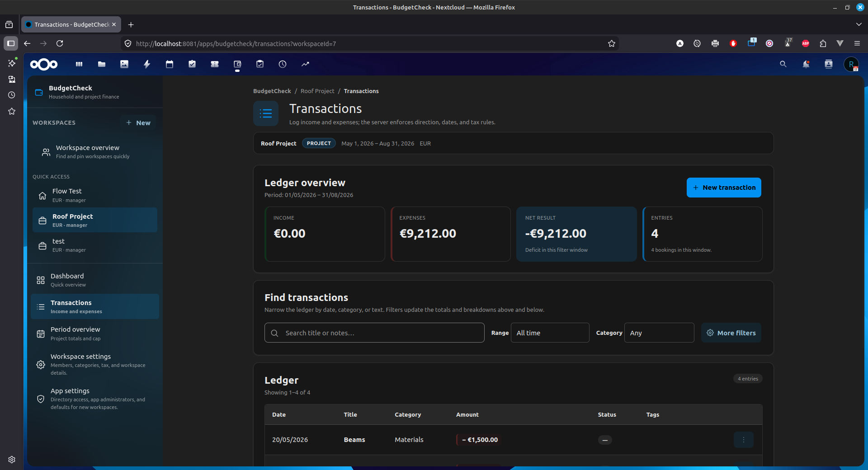Open Workspace settings in the sidebar
The width and height of the screenshot is (868, 470).
tap(95, 364)
